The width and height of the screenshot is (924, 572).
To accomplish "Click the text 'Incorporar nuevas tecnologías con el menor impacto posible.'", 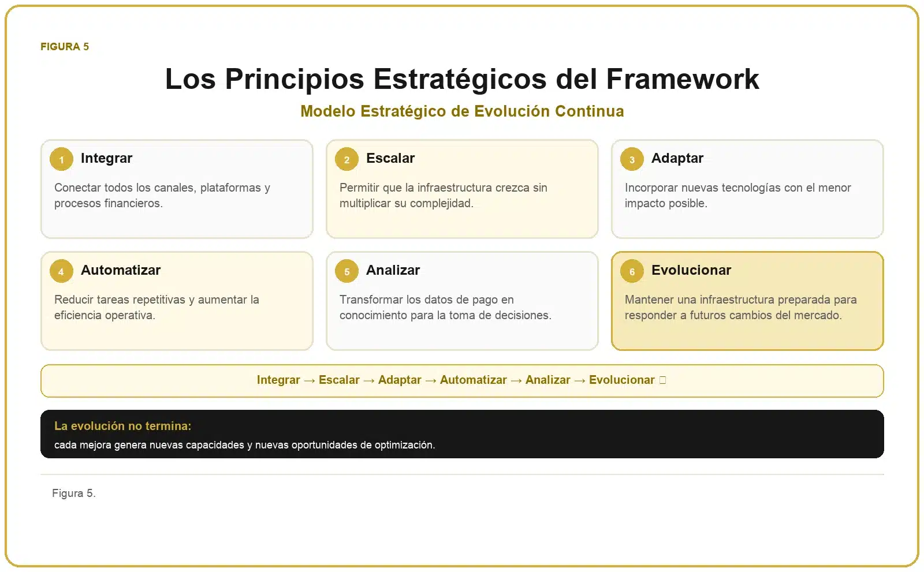I will click(x=738, y=195).
